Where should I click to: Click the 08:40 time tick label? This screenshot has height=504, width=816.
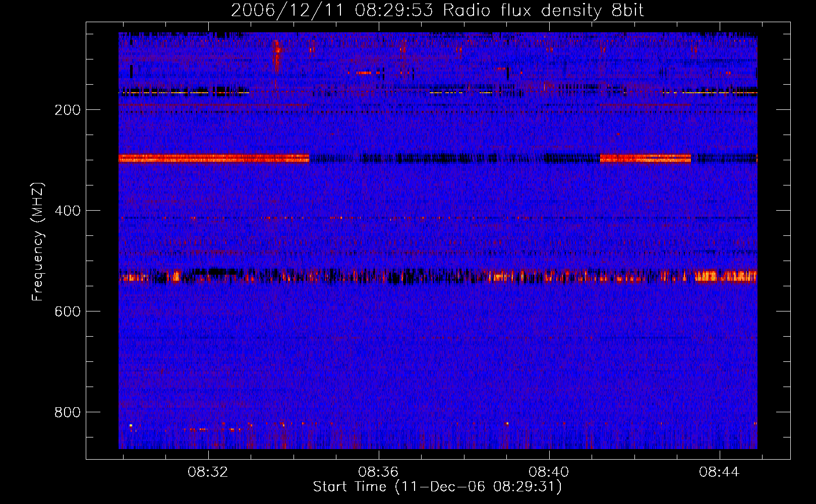click(x=549, y=472)
